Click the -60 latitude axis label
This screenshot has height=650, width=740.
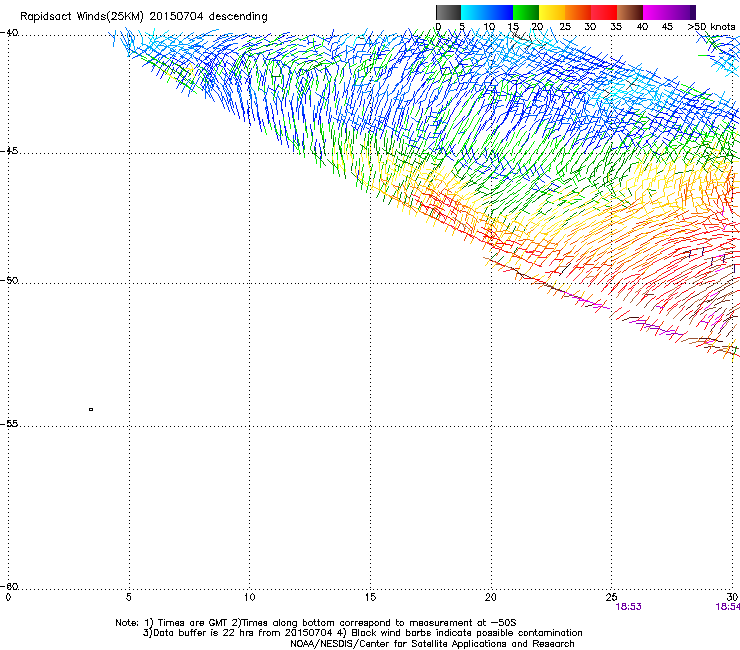[x=9, y=586]
